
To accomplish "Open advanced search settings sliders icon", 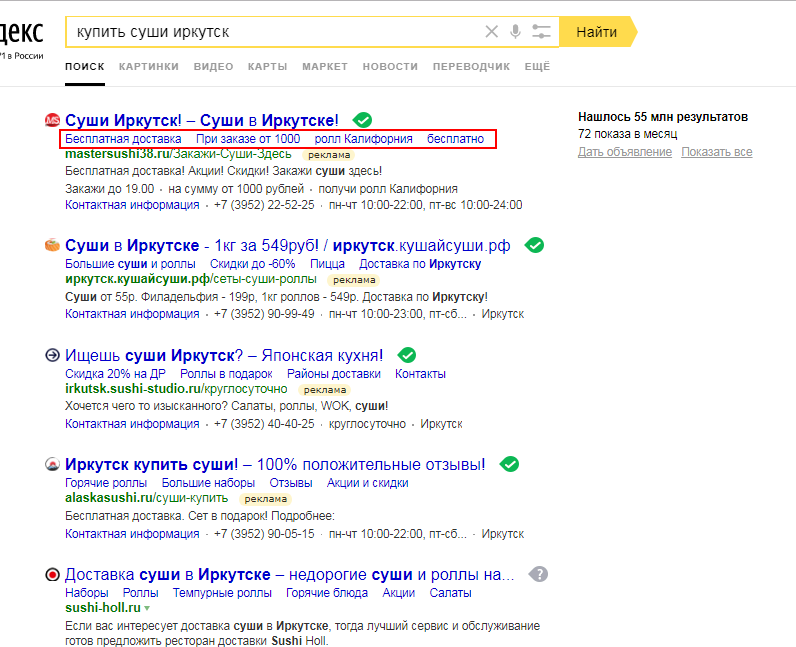I will pyautogui.click(x=541, y=32).
